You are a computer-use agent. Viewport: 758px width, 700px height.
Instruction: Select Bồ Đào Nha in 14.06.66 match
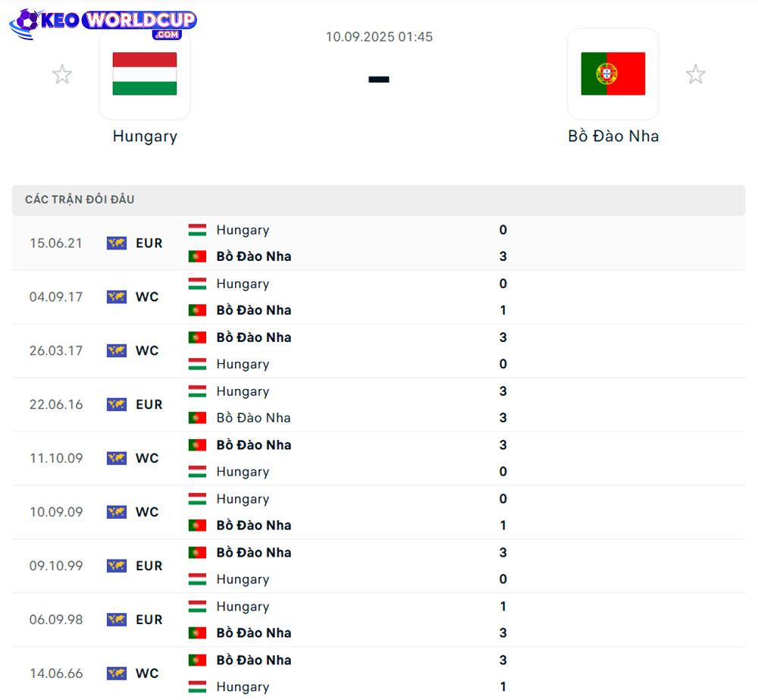point(254,660)
